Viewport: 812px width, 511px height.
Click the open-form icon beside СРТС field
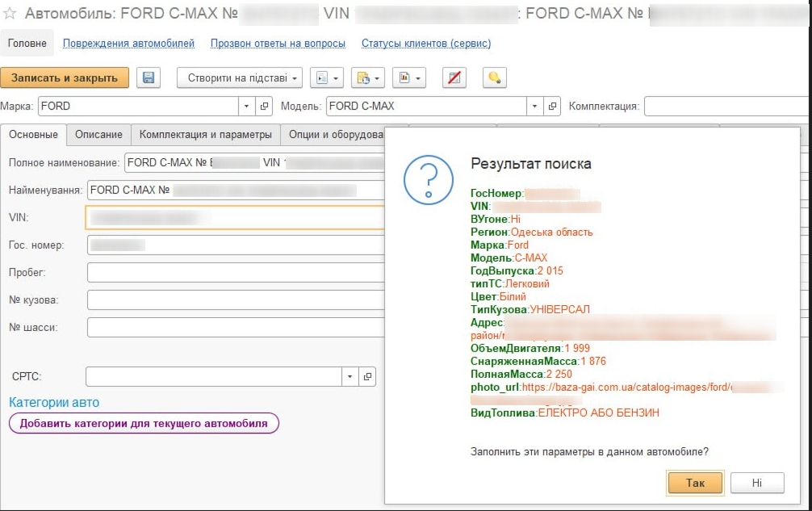367,377
